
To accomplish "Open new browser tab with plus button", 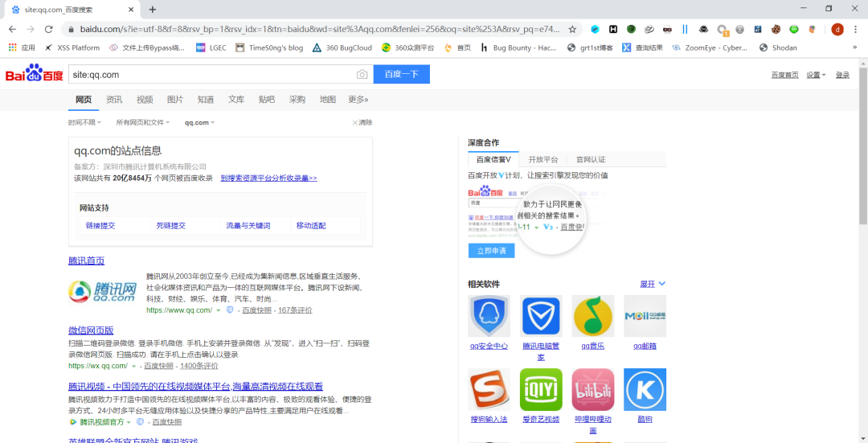I will pos(153,10).
